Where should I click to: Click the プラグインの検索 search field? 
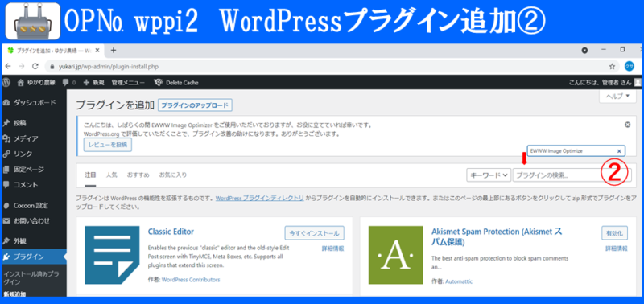(x=572, y=175)
